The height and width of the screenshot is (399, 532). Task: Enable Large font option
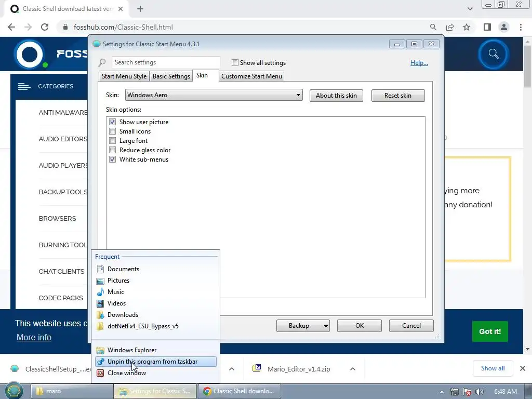[x=112, y=140]
